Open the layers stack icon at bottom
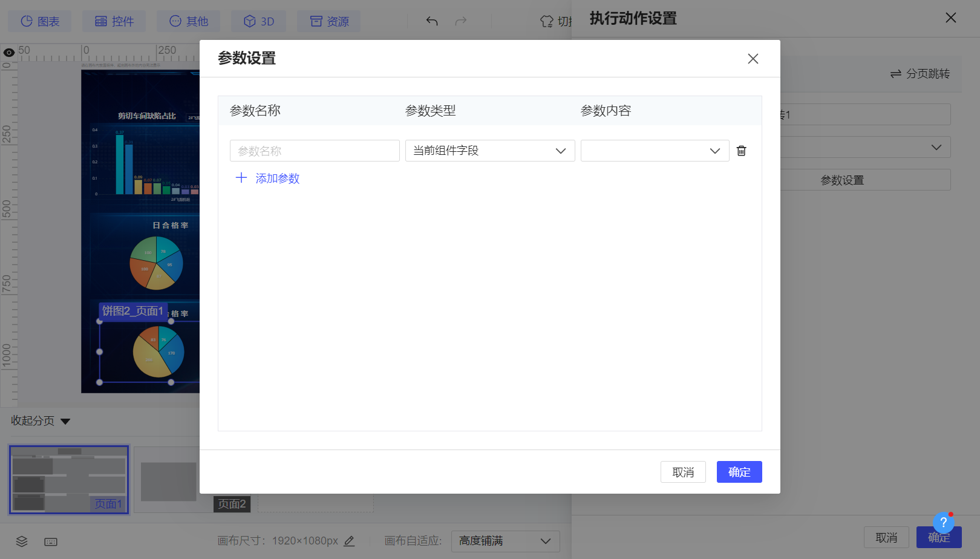980x559 pixels. click(22, 541)
